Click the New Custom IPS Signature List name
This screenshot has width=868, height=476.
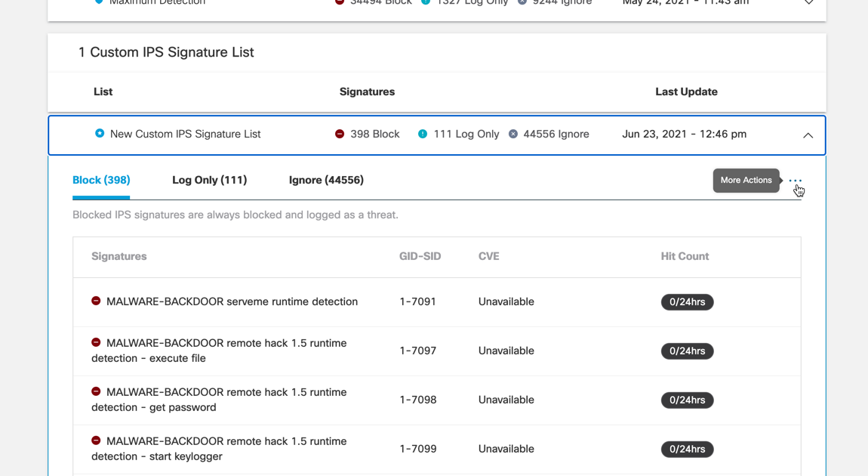[186, 134]
